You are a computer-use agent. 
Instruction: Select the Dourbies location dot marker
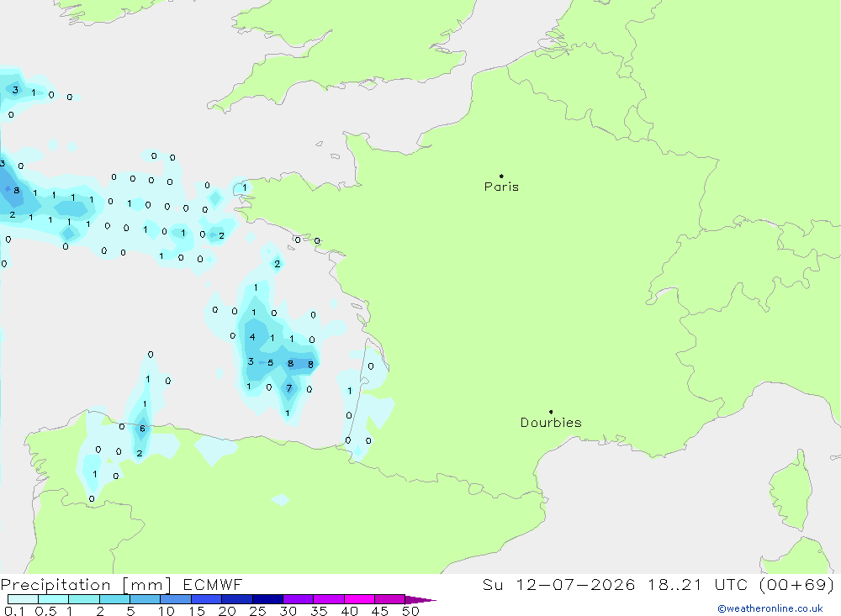coord(551,412)
